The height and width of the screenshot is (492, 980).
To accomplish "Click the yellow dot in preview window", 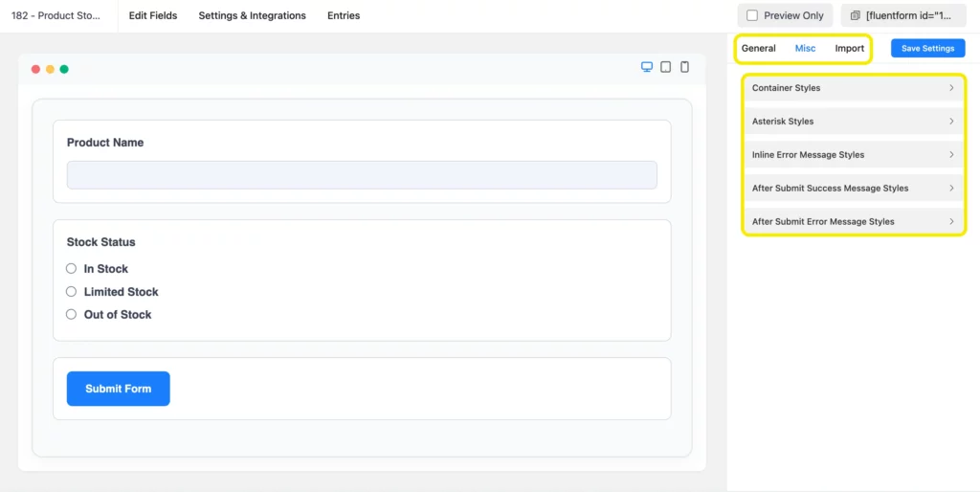I will [x=50, y=69].
